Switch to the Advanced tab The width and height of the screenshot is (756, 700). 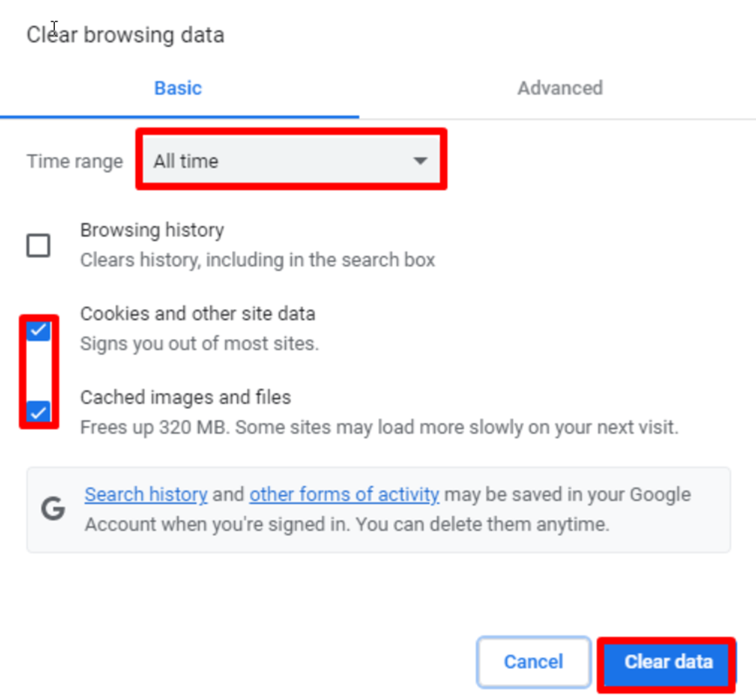559,88
